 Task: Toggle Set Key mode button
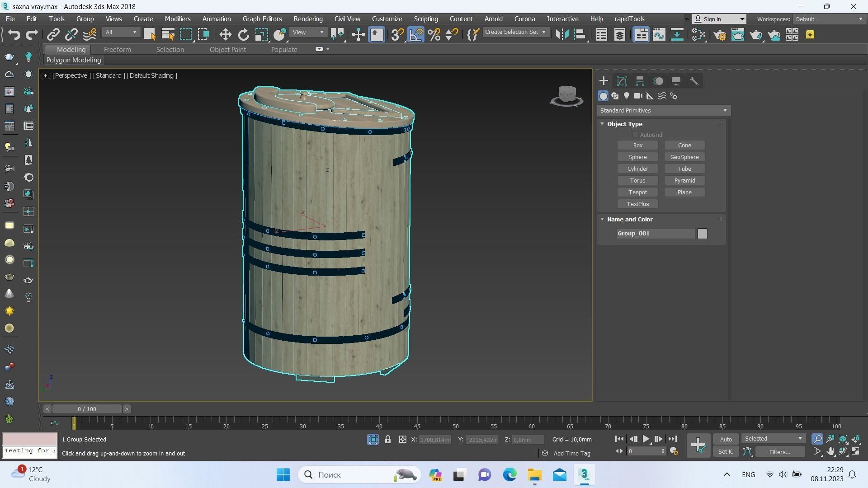726,451
